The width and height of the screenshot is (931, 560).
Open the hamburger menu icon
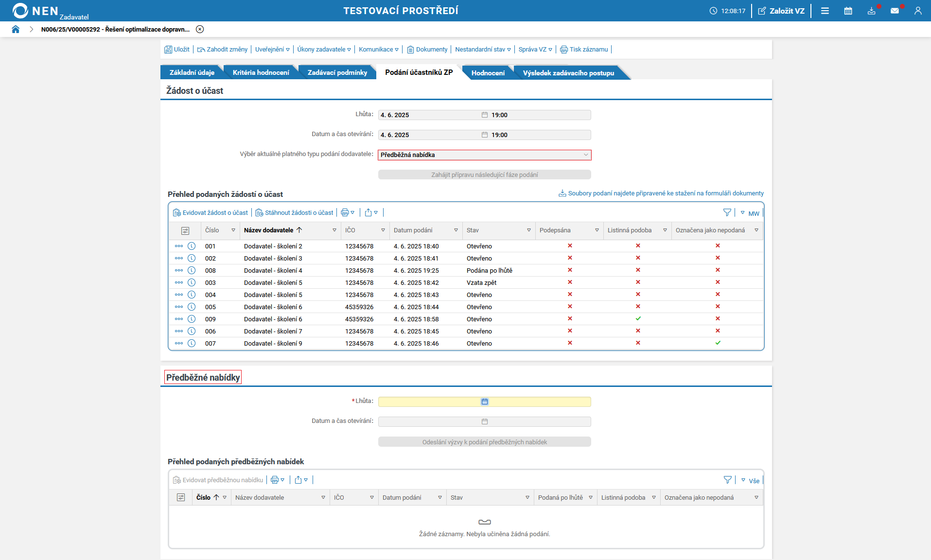pyautogui.click(x=825, y=11)
